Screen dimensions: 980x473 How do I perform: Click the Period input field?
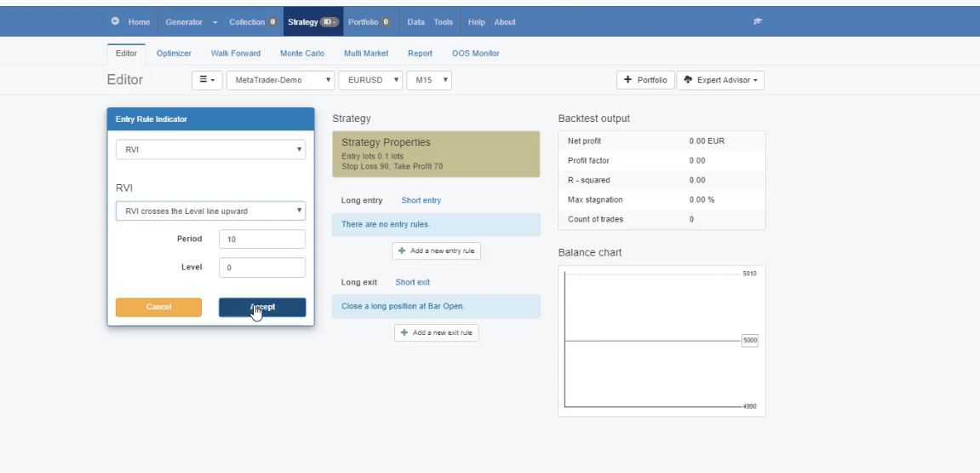[261, 239]
